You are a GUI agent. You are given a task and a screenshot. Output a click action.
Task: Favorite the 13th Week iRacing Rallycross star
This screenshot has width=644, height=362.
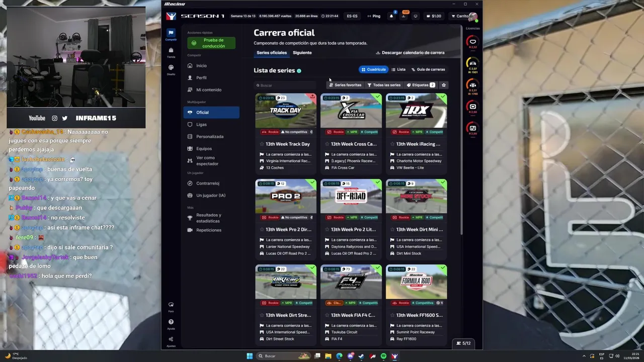[392, 144]
